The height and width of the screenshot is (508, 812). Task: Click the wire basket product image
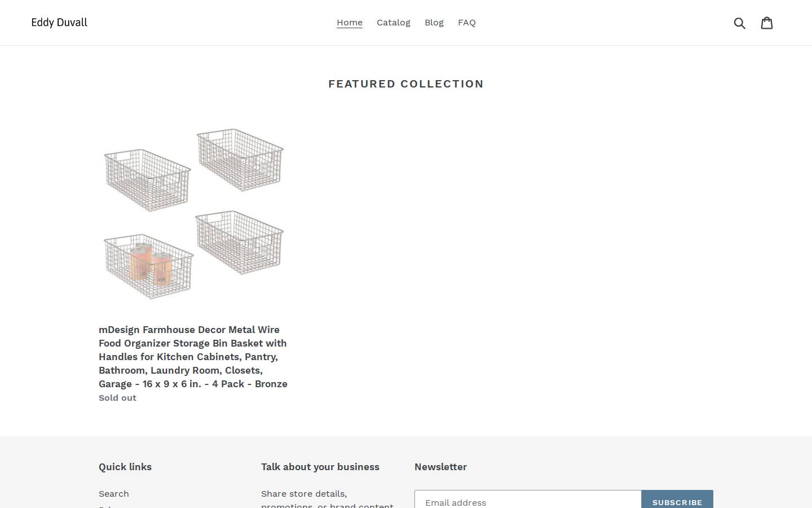194,214
